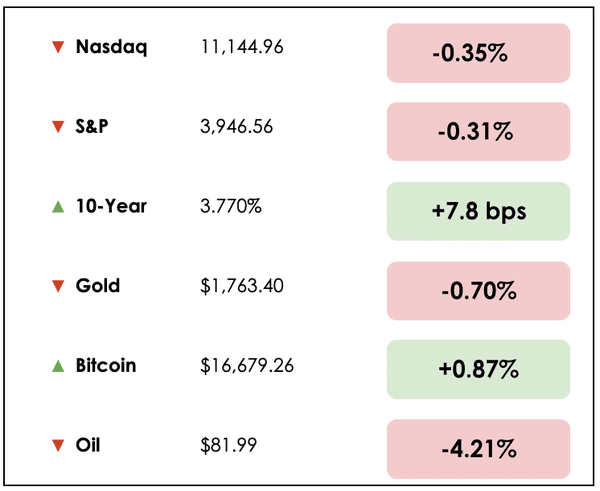Click the Bitcoin +0.87% change badge

click(x=478, y=370)
